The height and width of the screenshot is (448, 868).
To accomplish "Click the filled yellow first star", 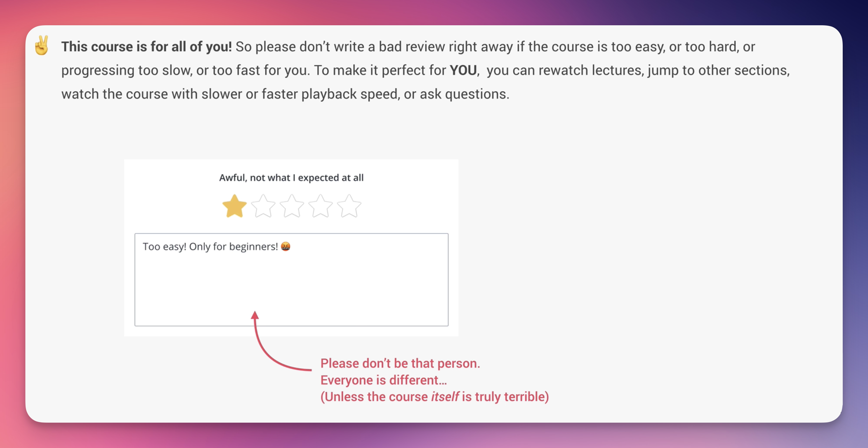I will [x=234, y=206].
